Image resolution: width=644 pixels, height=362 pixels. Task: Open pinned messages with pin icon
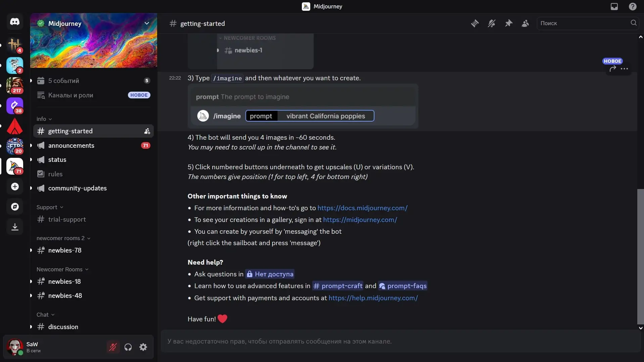(x=509, y=24)
